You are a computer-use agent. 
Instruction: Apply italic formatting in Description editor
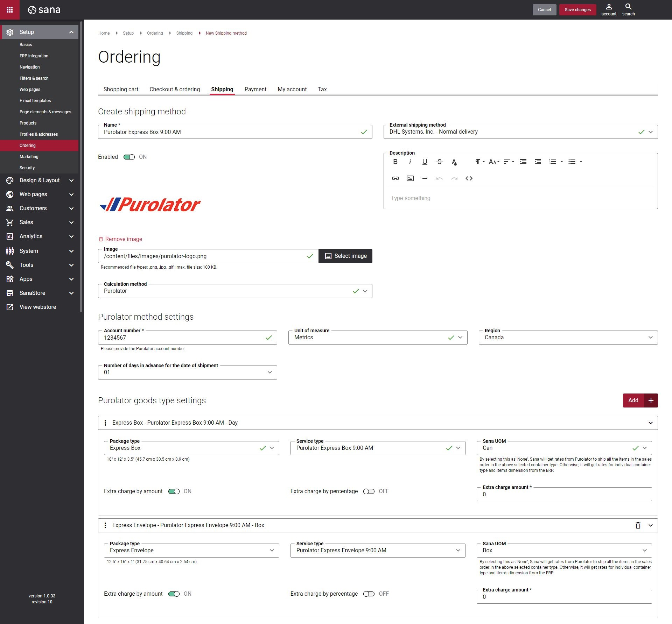click(410, 162)
